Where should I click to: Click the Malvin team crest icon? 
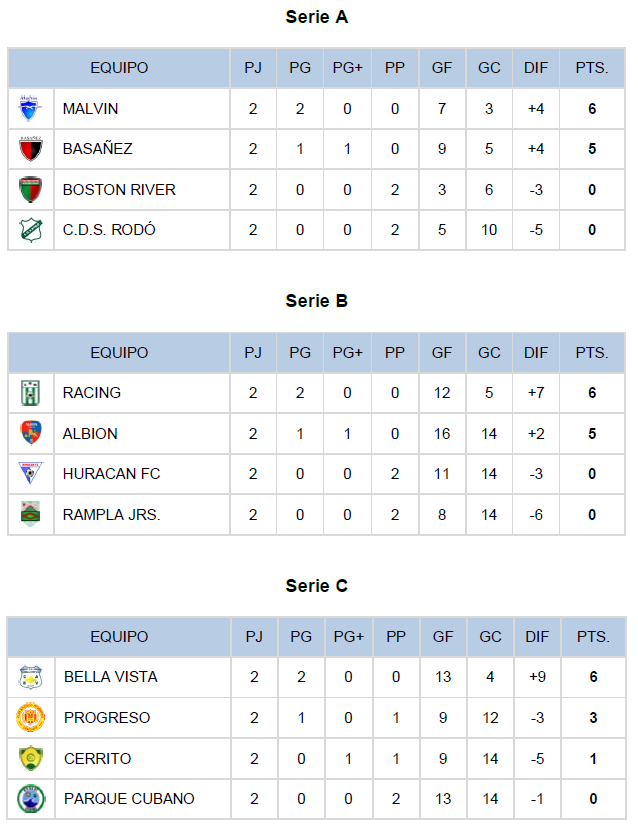pyautogui.click(x=30, y=109)
